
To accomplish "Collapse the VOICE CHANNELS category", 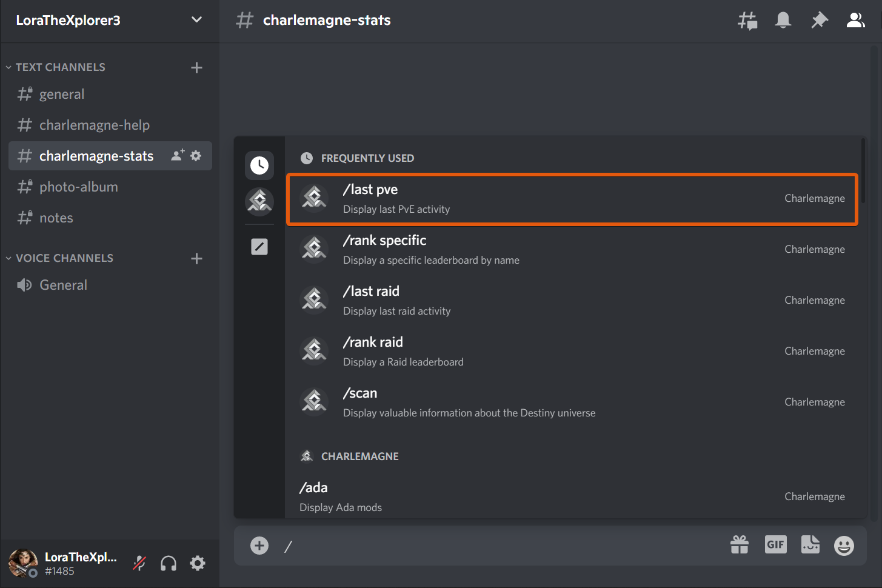I will (59, 258).
